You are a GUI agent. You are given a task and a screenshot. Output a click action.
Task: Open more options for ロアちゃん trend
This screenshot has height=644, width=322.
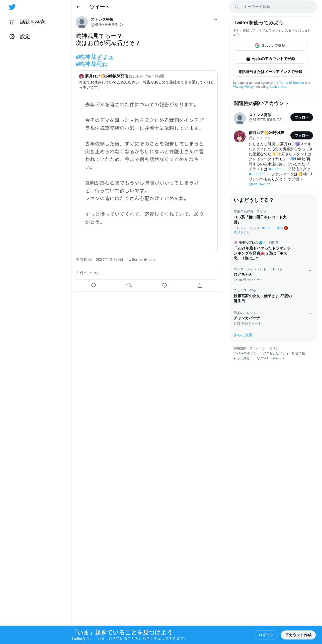click(310, 270)
